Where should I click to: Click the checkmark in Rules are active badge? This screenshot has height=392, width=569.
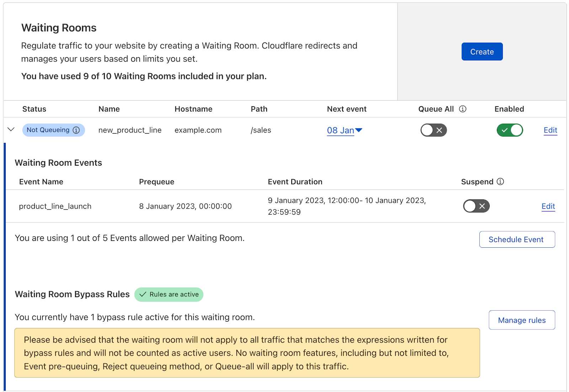pos(143,294)
